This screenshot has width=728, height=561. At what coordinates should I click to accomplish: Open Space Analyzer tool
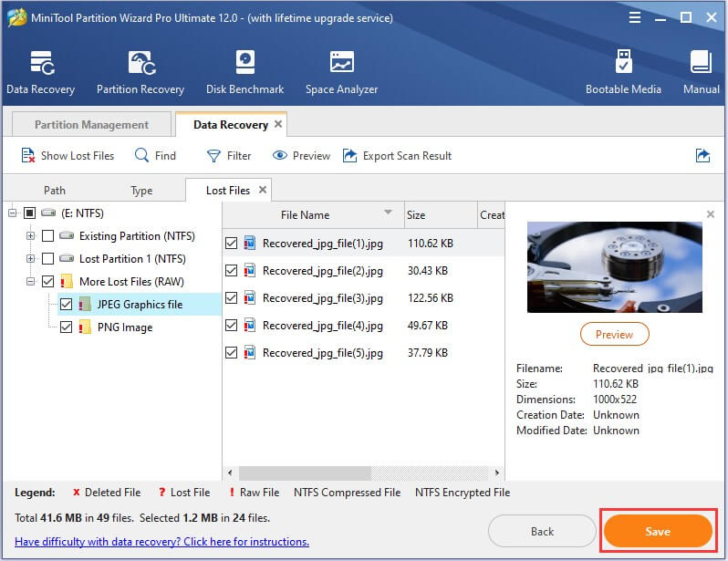pyautogui.click(x=342, y=72)
